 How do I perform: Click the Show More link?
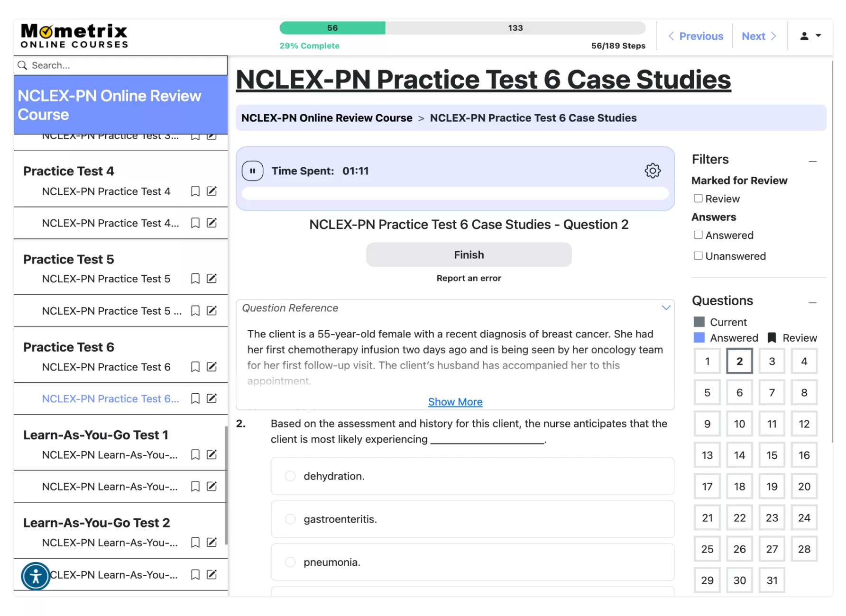455,402
